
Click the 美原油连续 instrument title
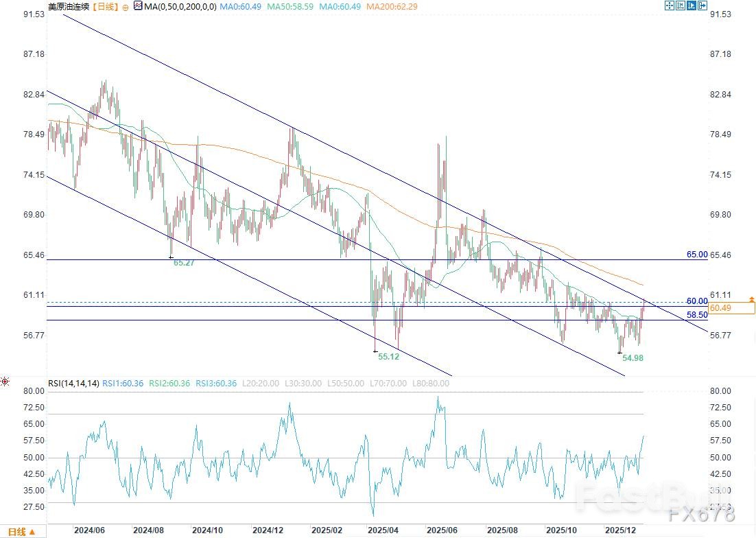(68, 6)
